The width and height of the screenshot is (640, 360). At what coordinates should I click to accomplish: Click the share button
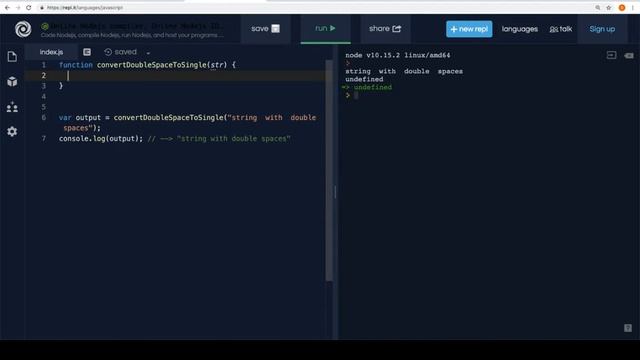pyautogui.click(x=385, y=29)
